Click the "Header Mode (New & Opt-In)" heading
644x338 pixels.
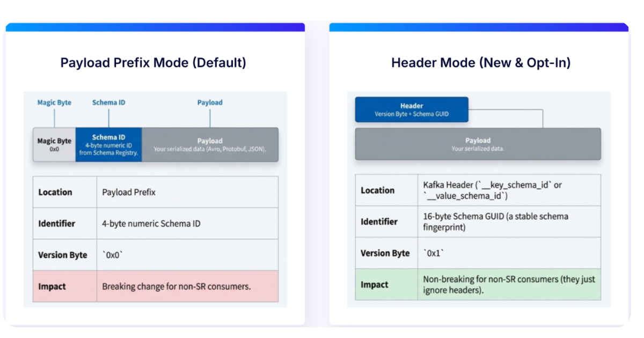pos(480,62)
